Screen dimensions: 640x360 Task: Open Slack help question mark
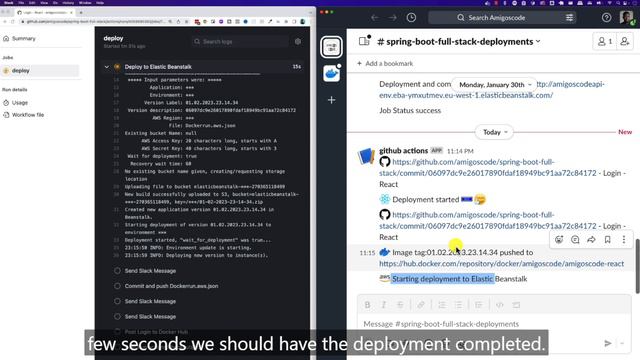(x=607, y=18)
